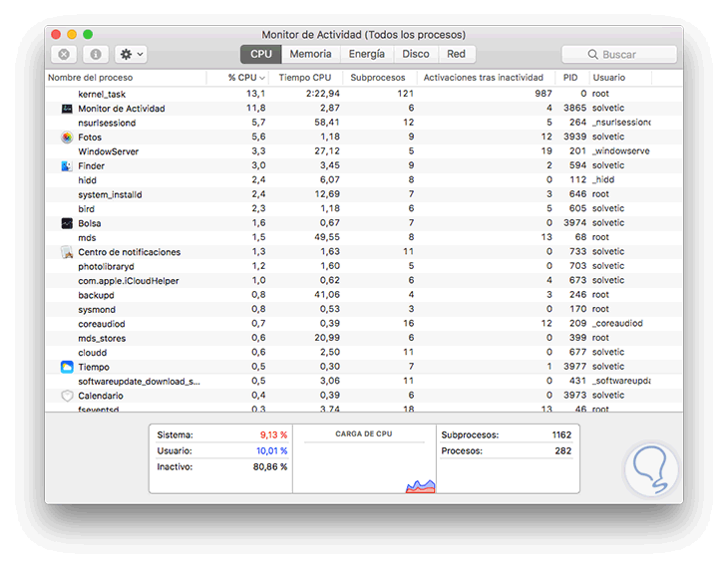Open the gear actions menu

click(132, 54)
